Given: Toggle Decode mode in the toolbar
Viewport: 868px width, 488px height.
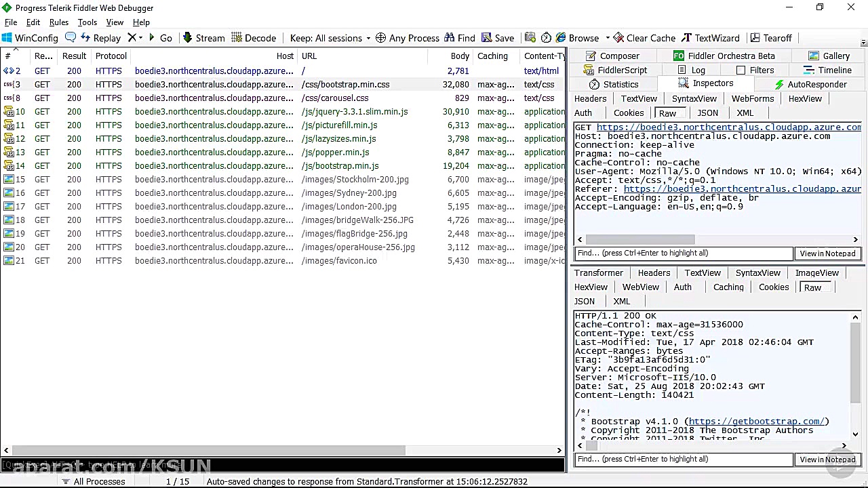Looking at the screenshot, I should [x=255, y=38].
